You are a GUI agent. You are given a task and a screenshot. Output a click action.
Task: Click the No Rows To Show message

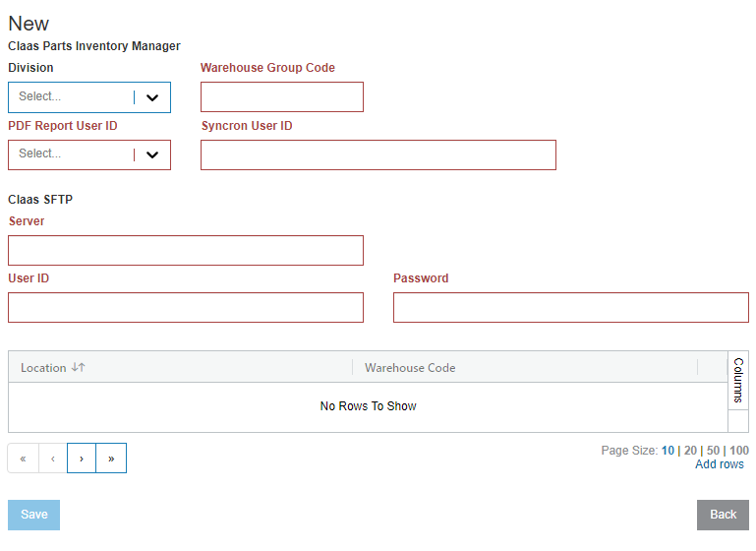coord(369,406)
